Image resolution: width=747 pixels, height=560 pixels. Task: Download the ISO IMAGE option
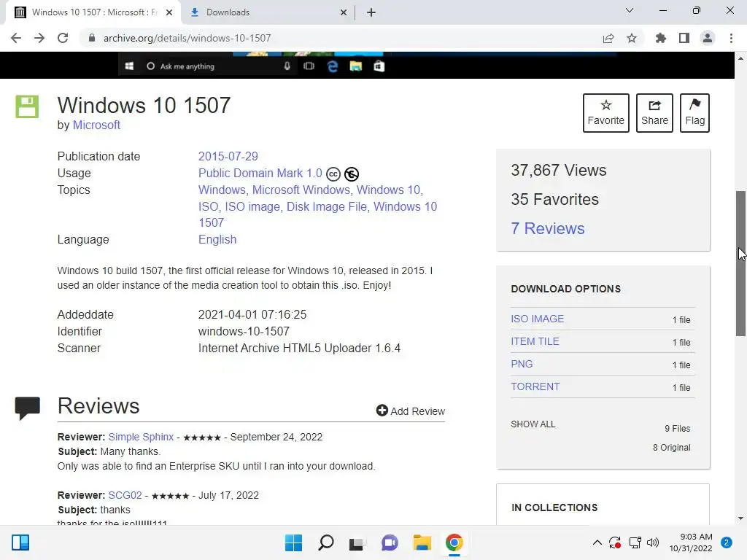tap(538, 319)
